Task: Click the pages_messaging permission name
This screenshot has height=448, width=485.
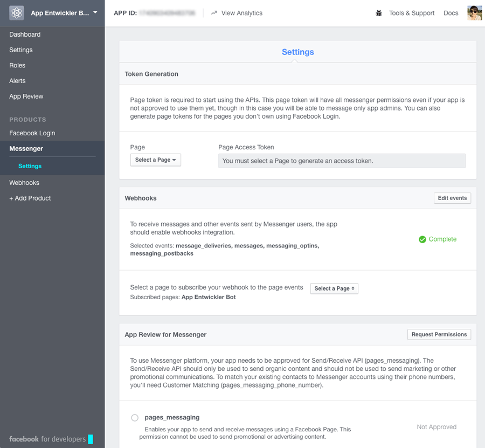Action: coord(172,417)
